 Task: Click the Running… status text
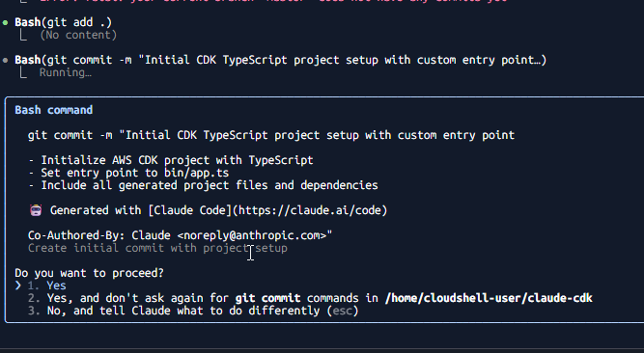[x=66, y=72]
